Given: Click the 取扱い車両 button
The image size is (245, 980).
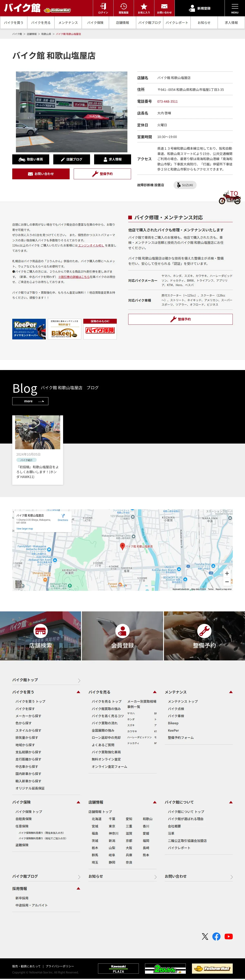Looking at the screenshot, I should (30, 159).
